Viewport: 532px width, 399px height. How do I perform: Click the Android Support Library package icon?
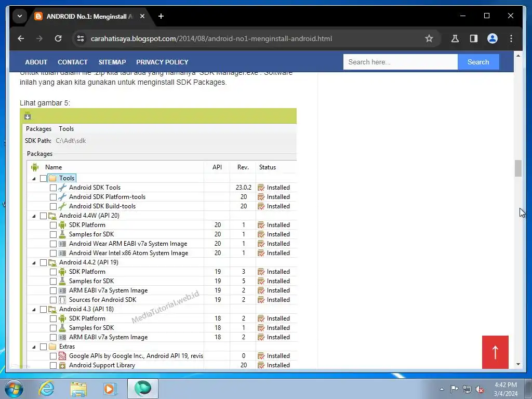[x=62, y=365]
